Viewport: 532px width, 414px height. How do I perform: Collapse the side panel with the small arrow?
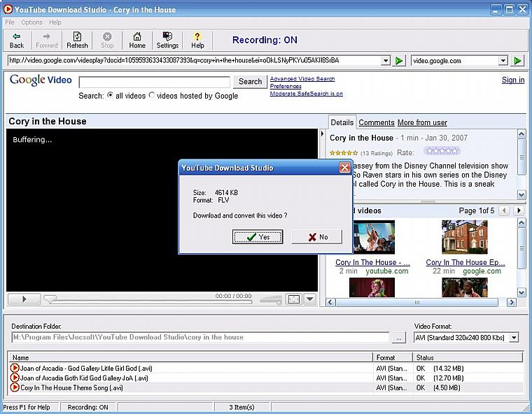coord(322,134)
